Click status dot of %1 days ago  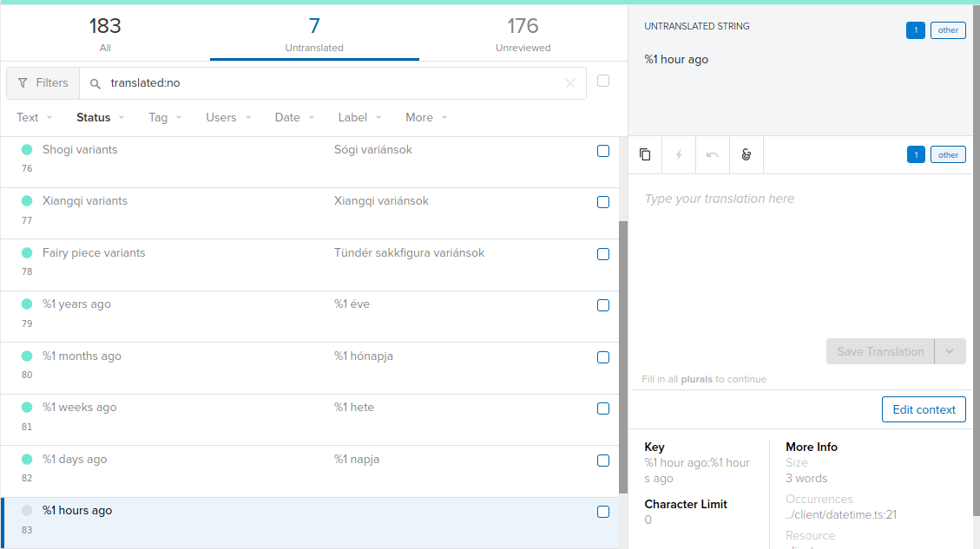pyautogui.click(x=27, y=459)
